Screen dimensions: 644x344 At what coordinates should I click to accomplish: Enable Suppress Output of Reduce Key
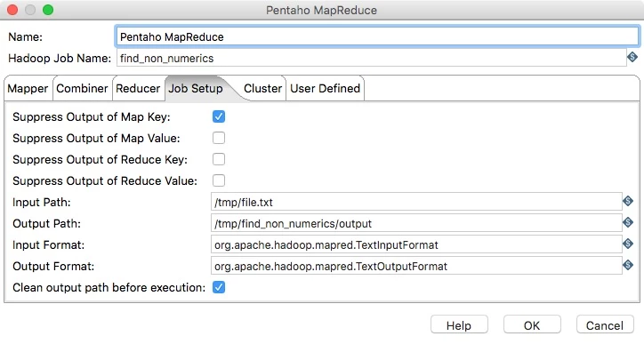pos(219,159)
